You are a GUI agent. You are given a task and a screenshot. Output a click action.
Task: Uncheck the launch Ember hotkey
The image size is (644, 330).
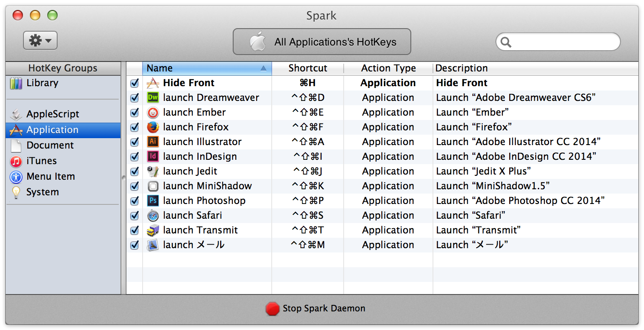coord(134,112)
